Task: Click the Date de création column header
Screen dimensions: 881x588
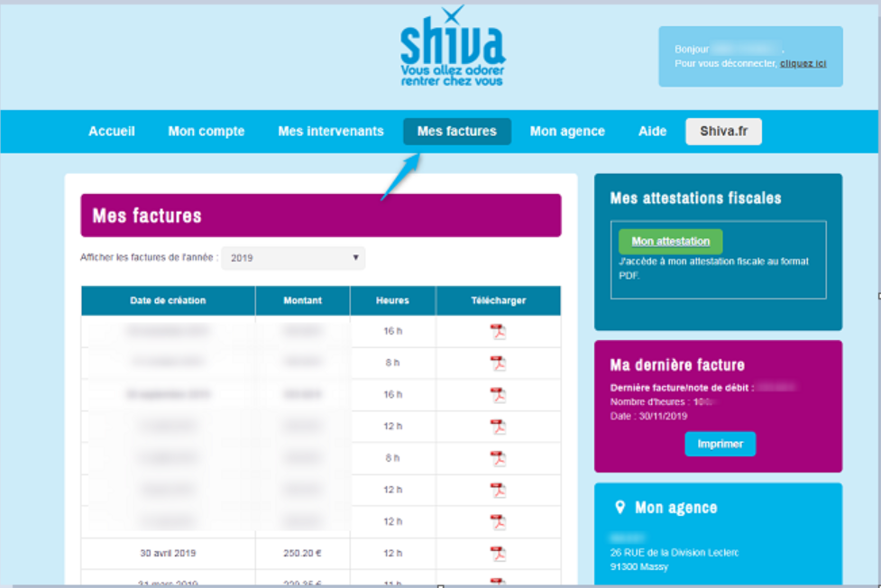Action: click(168, 300)
